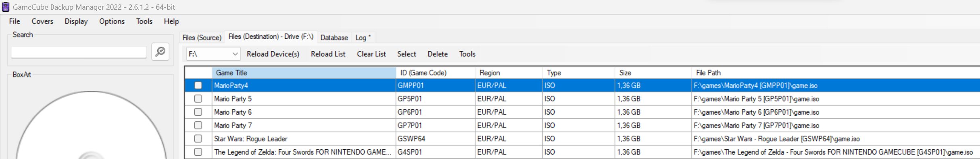Click EUR/PAL region in Mario Party 6 row
The width and height of the screenshot is (980, 159).
492,112
